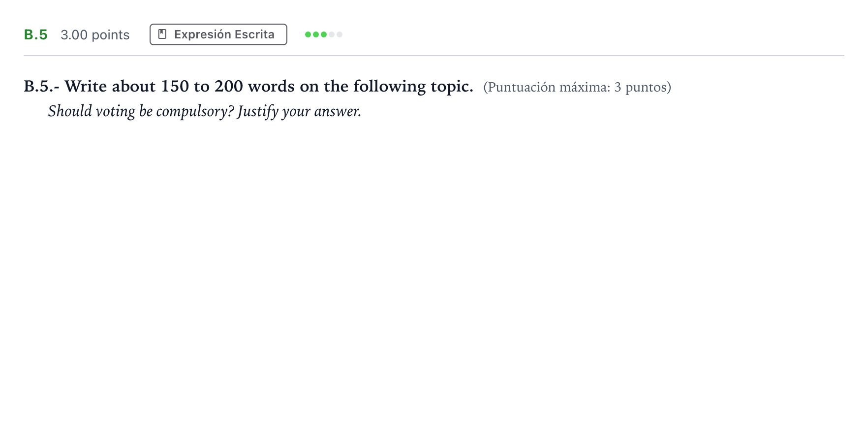Click the '3 puntos)' text
This screenshot has height=445, width=868.
pos(643,87)
